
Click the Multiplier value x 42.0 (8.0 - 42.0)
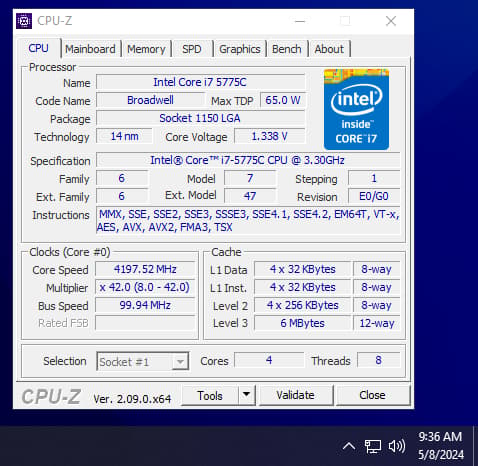point(145,287)
